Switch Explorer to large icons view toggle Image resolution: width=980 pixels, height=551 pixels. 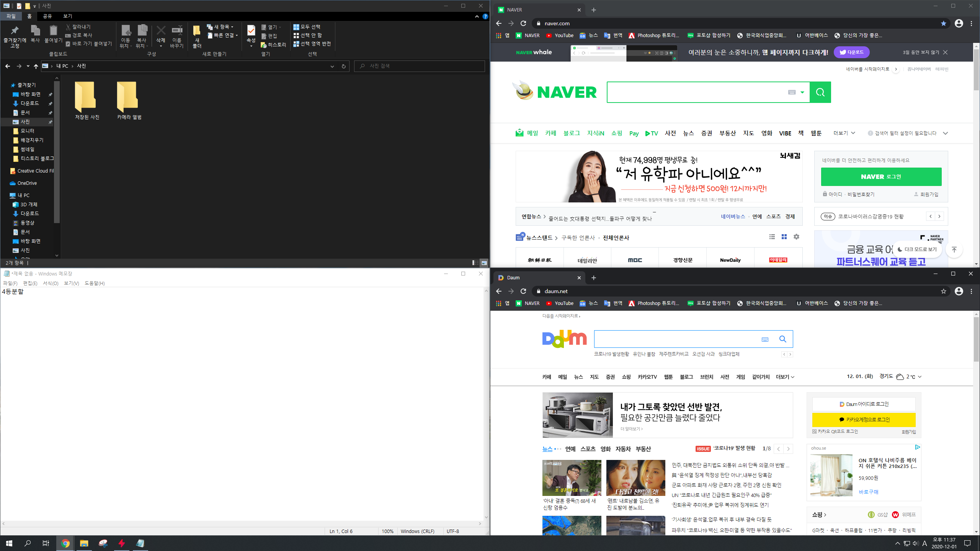coord(484,263)
